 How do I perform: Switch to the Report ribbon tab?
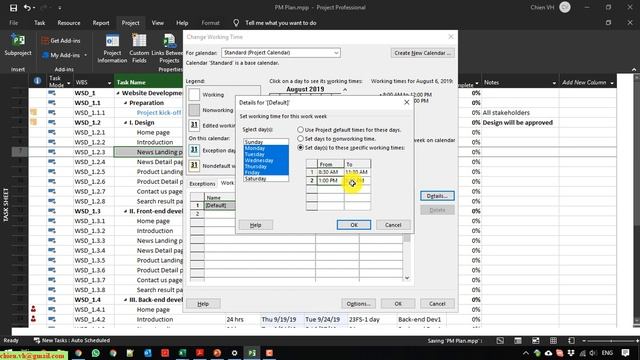pos(101,23)
